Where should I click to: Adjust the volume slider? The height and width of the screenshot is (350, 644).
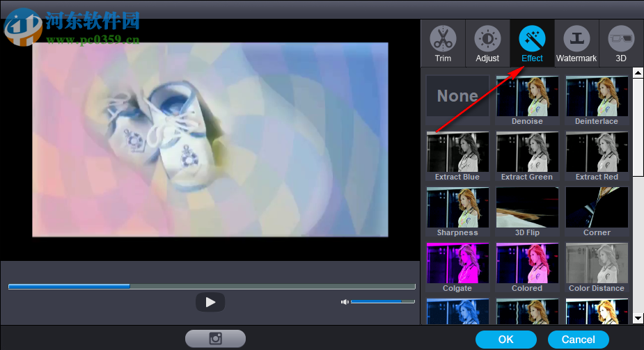[x=383, y=301]
